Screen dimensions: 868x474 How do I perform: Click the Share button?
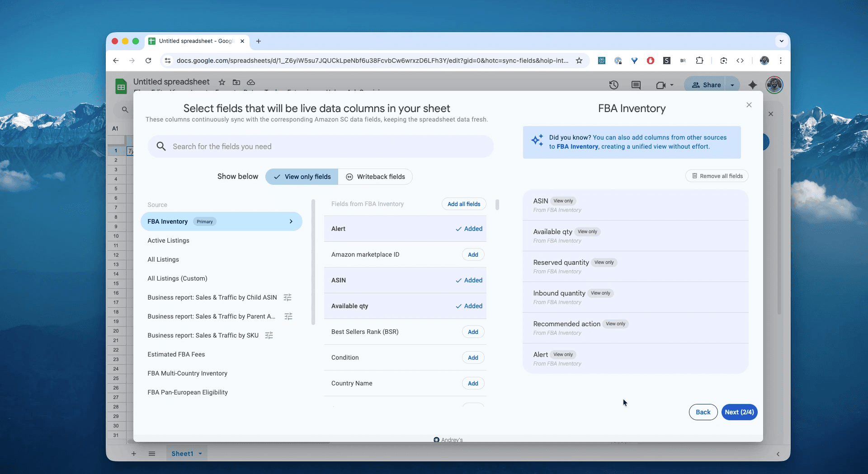[706, 85]
